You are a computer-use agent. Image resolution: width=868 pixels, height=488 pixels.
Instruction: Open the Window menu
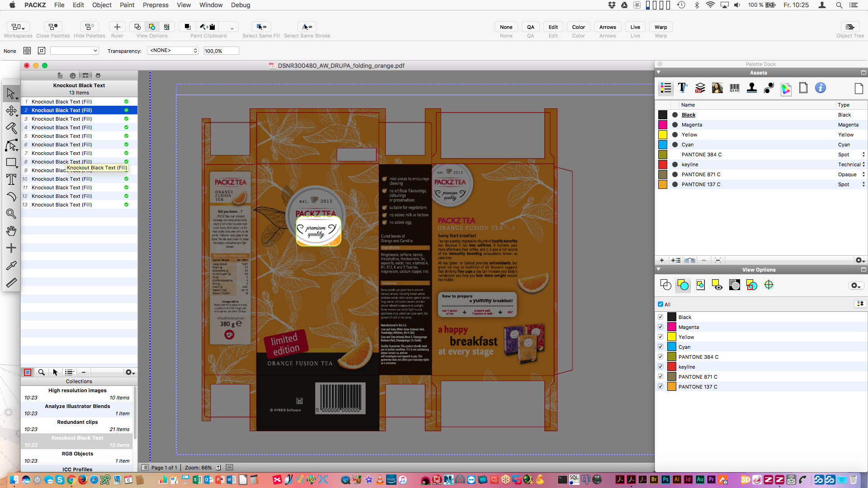211,5
